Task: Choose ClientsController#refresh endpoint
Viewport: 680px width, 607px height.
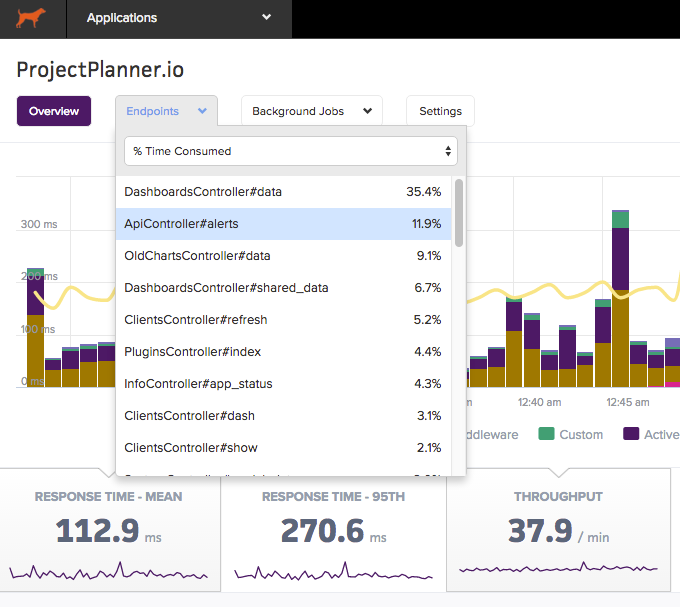Action: 283,320
